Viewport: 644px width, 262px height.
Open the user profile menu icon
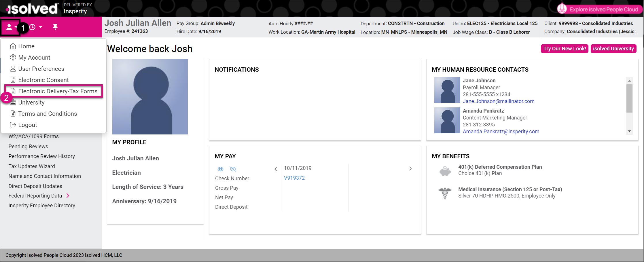pos(10,27)
